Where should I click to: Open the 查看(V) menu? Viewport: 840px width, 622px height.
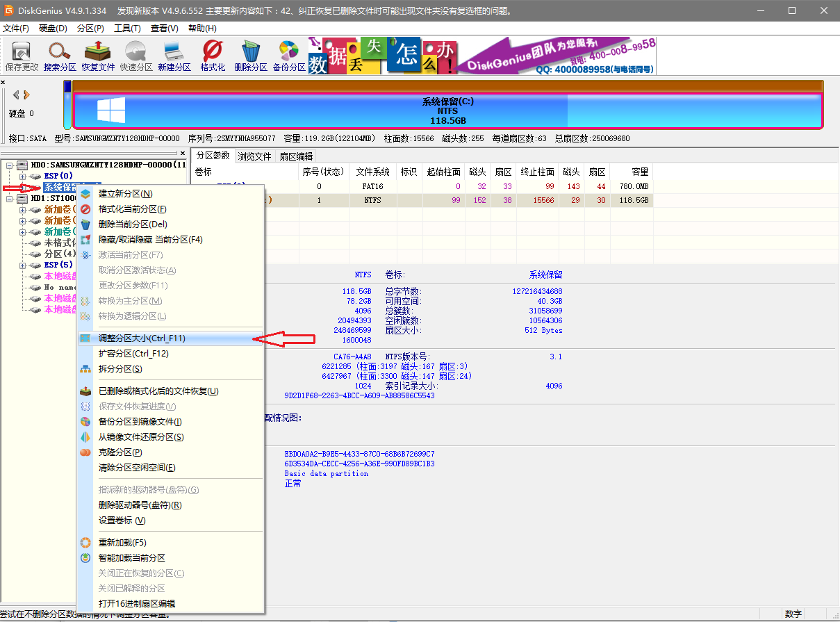[x=164, y=28]
